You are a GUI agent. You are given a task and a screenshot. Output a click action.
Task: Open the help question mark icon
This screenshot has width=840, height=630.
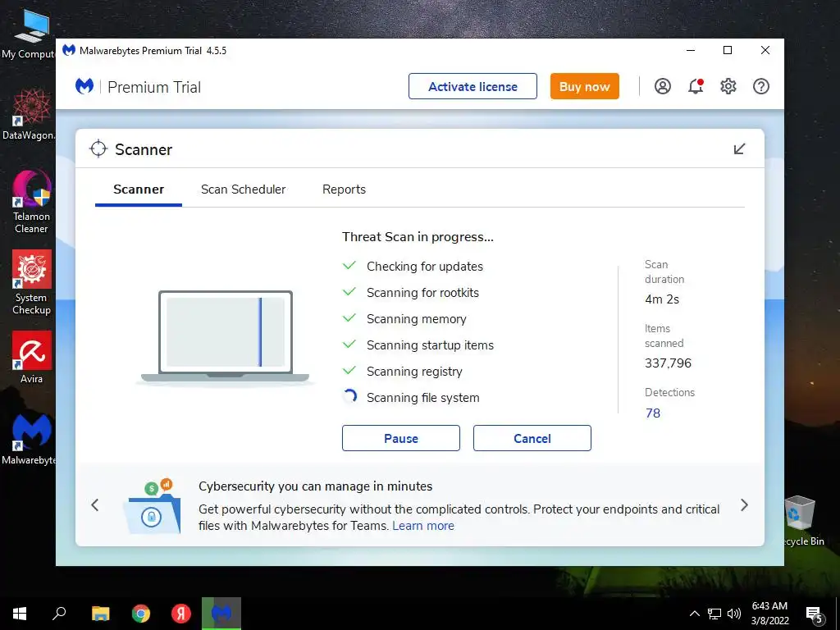[760, 86]
